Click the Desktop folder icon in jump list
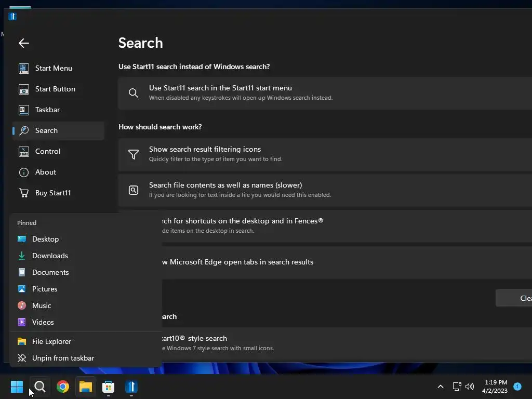532x399 pixels. (22, 239)
